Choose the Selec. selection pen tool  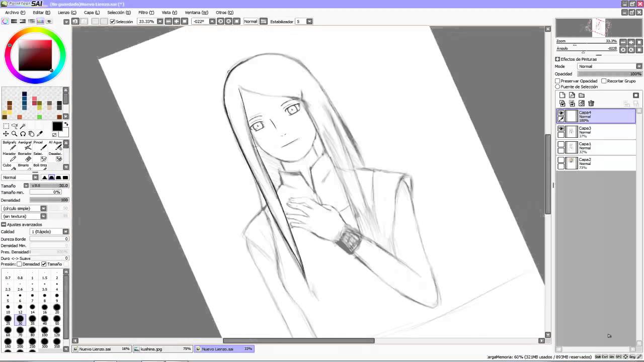coord(40,157)
